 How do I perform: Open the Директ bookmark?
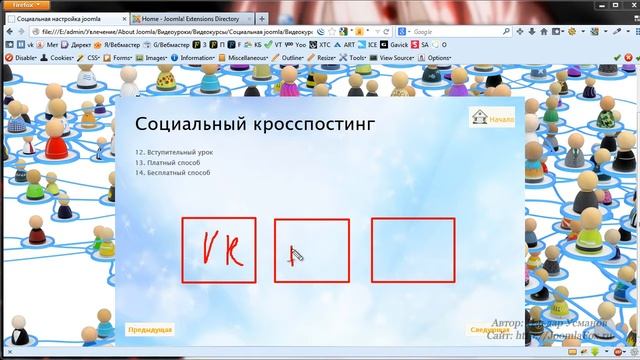[76, 44]
